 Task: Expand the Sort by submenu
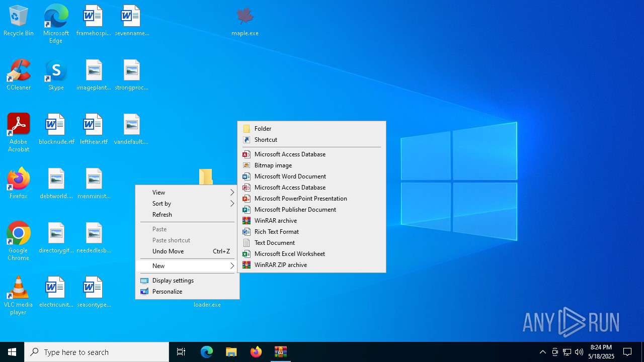click(x=187, y=204)
